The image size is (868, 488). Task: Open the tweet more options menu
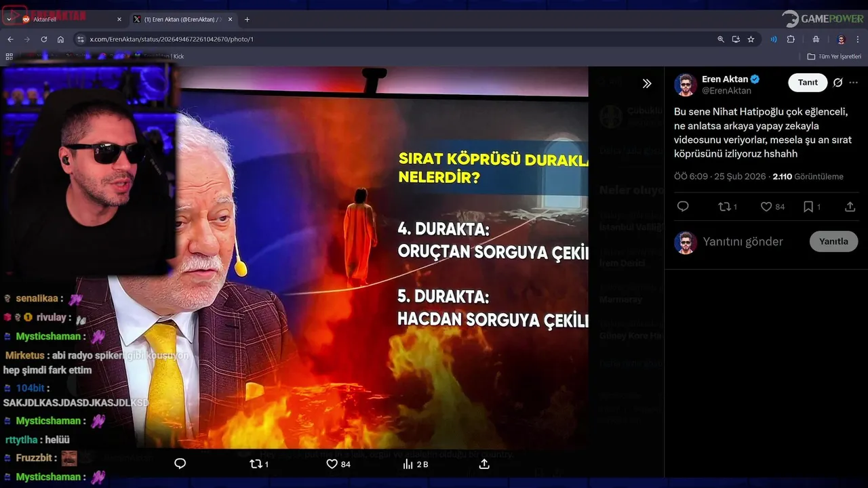pyautogui.click(x=854, y=83)
